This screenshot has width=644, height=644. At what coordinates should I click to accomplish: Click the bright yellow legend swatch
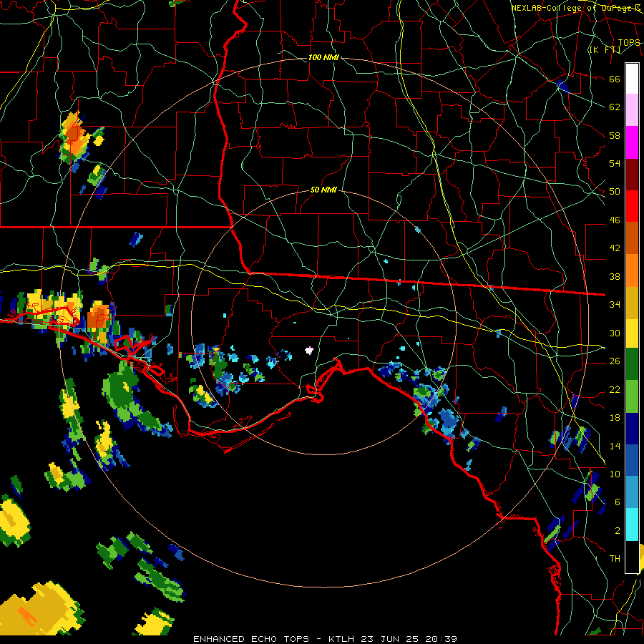(632, 333)
